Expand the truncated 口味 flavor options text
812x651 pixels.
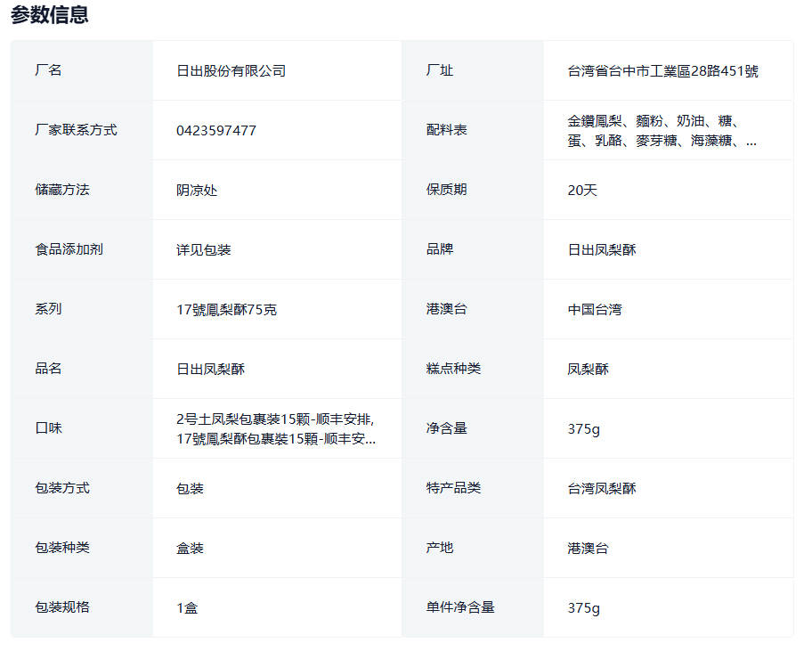(x=275, y=429)
